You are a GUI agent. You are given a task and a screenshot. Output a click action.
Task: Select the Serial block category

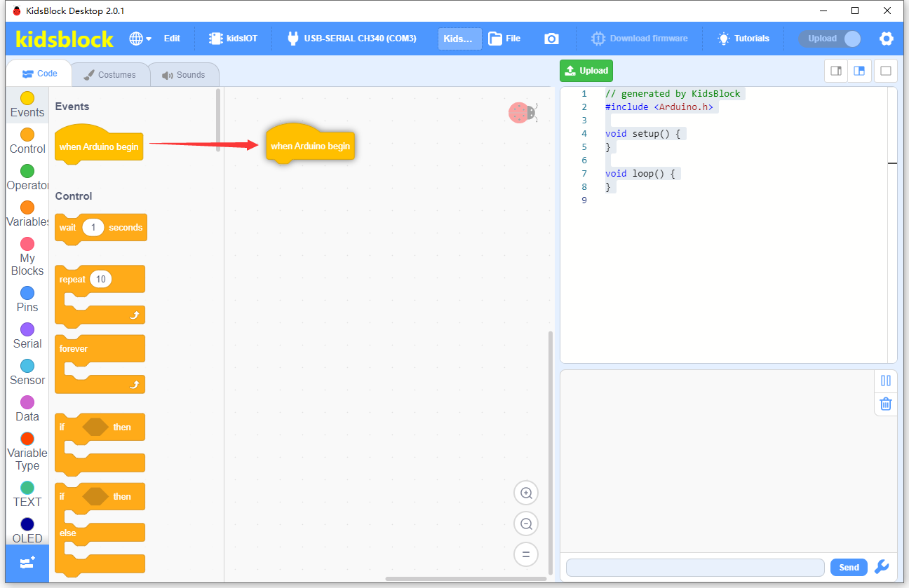click(x=27, y=336)
